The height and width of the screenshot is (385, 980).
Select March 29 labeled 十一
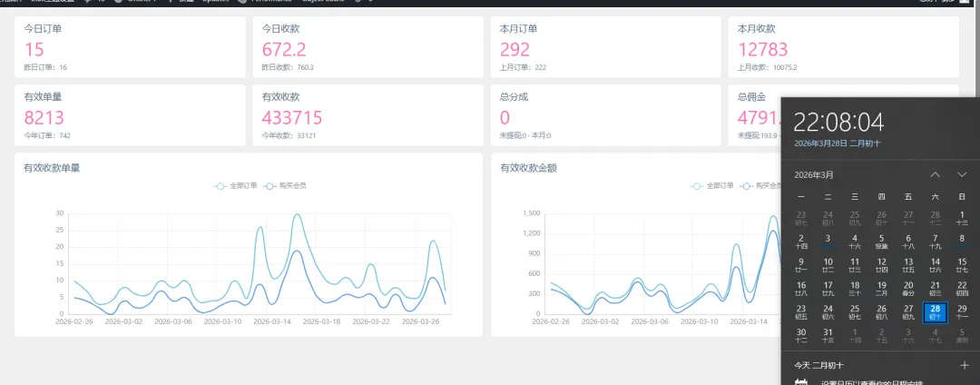coord(962,312)
